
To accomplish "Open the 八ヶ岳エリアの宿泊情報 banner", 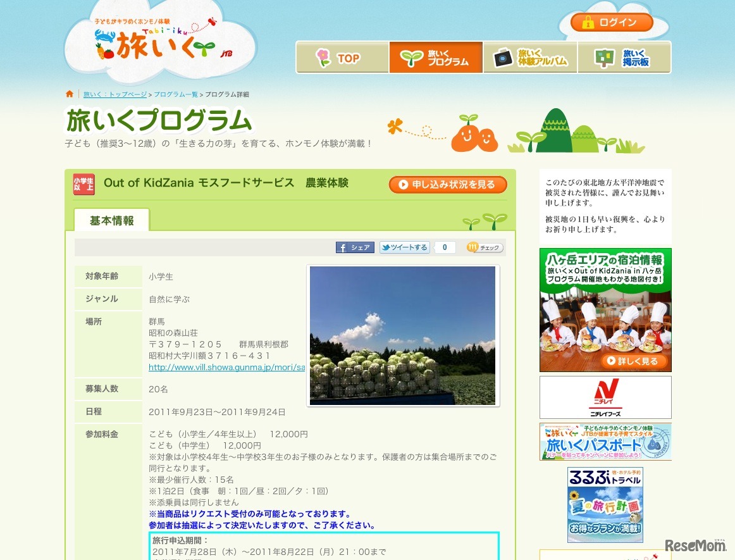I will click(x=605, y=309).
